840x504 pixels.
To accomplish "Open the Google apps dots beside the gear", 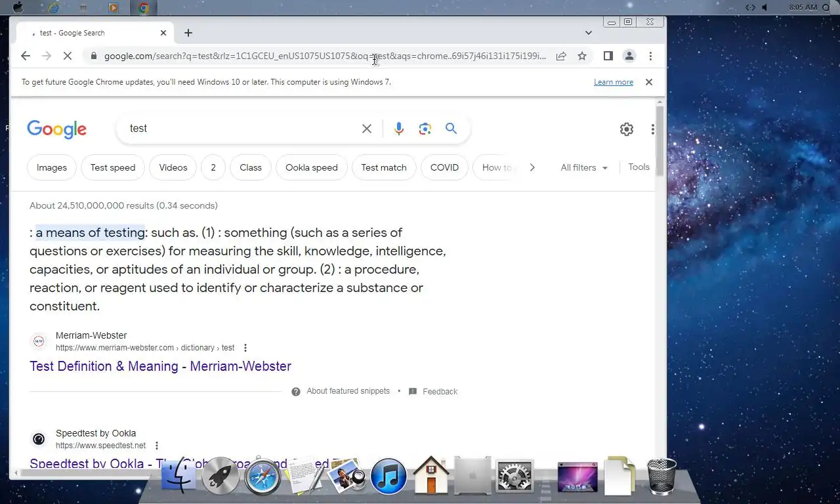I will (x=652, y=129).
